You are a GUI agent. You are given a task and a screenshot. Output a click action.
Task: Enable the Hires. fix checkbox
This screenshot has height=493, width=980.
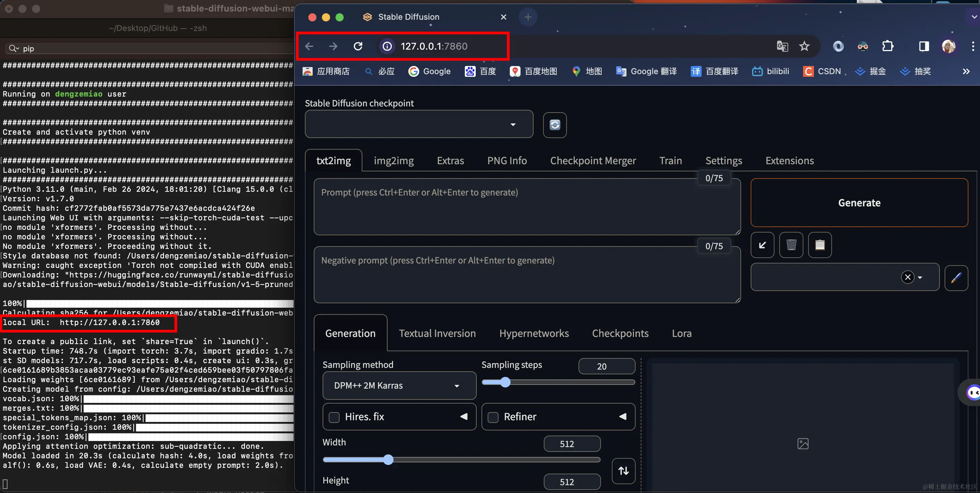click(x=334, y=417)
